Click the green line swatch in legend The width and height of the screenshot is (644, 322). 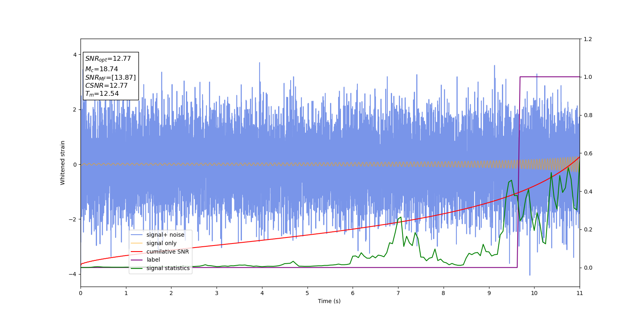point(137,268)
